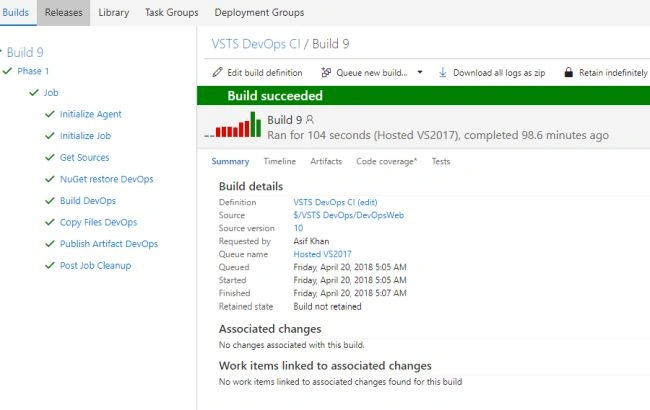Click the Queue new build icon

point(326,73)
